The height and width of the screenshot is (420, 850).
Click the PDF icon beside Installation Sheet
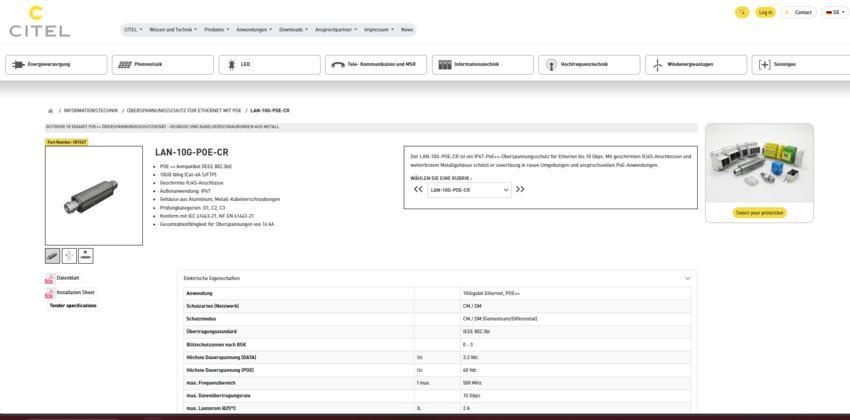[x=50, y=293]
